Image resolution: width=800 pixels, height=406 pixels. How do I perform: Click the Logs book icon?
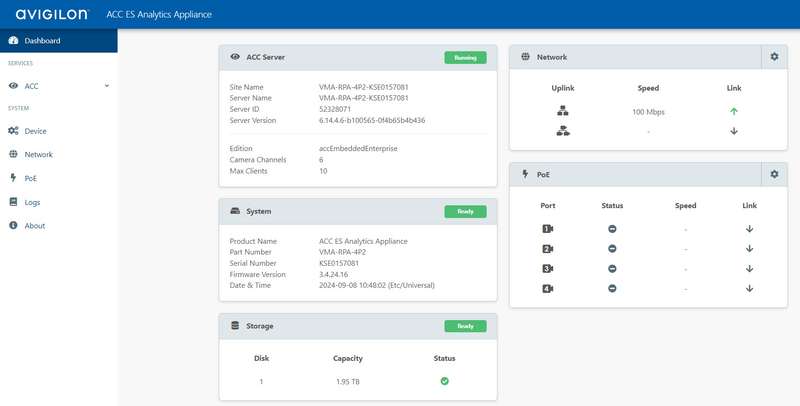(x=13, y=202)
